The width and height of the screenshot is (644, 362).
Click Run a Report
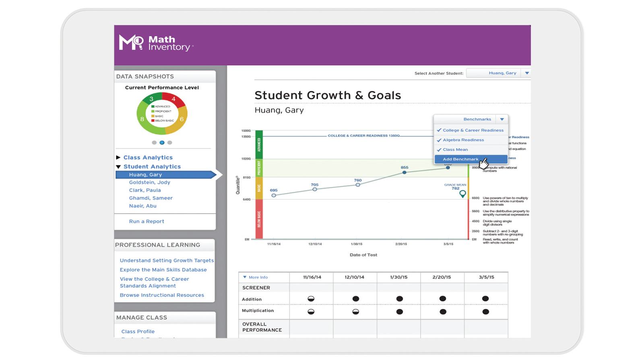click(147, 221)
